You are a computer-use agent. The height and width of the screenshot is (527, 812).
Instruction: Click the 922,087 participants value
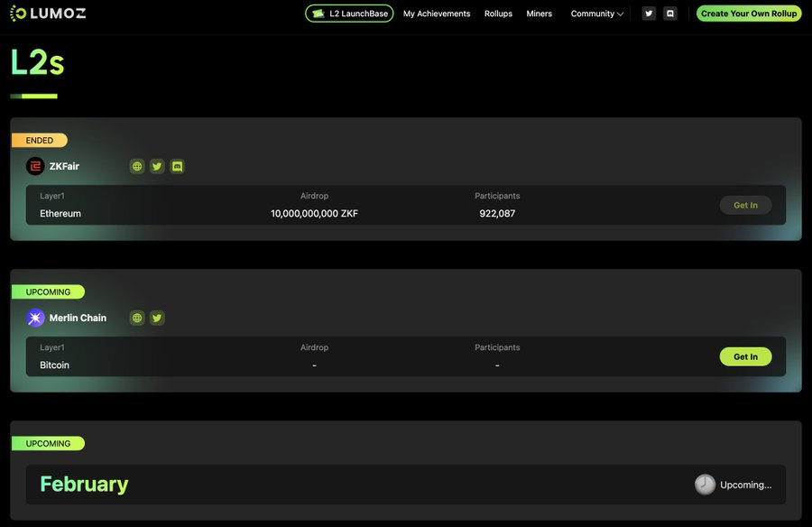(x=497, y=214)
